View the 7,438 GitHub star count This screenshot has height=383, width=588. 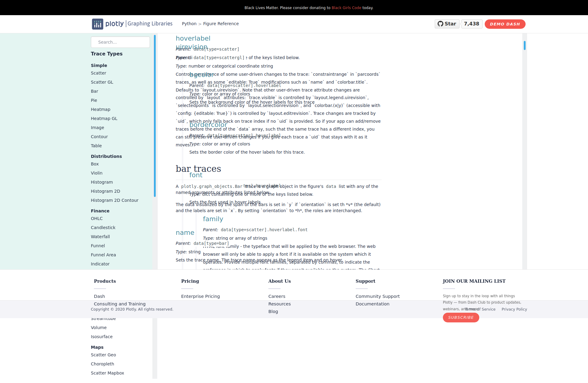[x=472, y=24]
